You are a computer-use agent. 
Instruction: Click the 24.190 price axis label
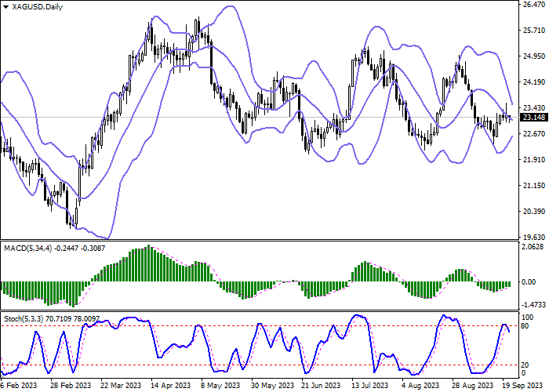(533, 82)
